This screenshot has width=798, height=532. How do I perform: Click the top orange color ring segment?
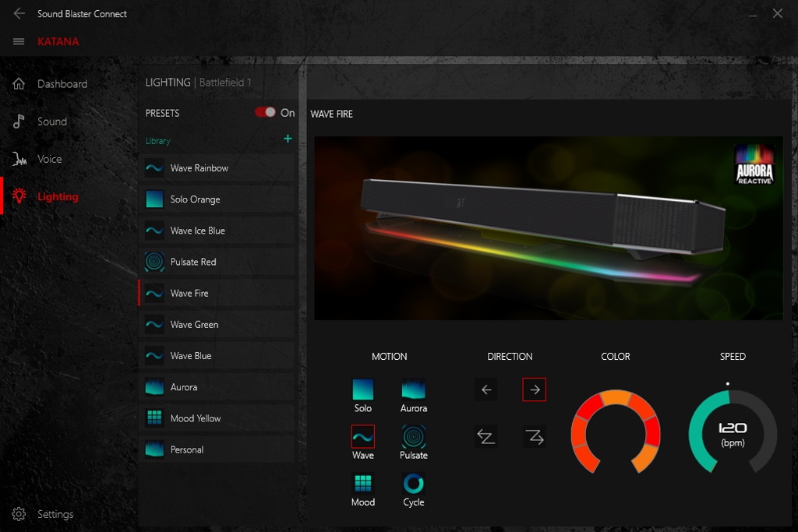point(616,398)
